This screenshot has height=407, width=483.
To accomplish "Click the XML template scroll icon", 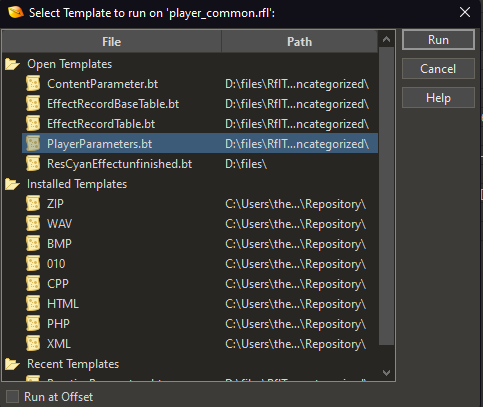I will click(33, 344).
